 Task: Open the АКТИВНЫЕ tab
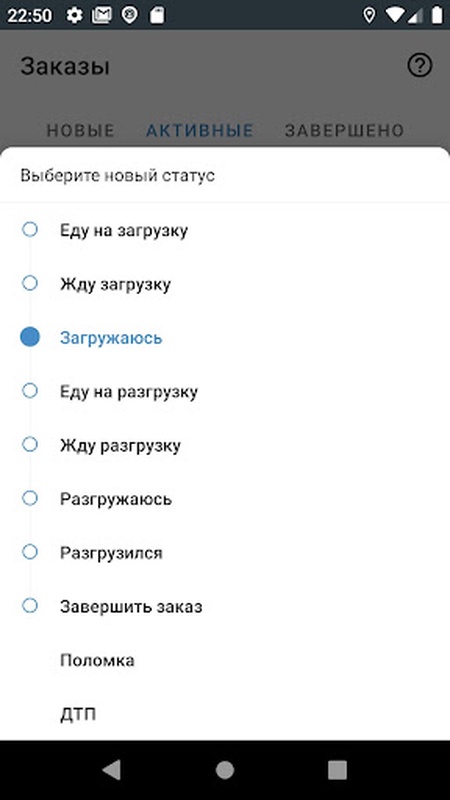point(200,131)
